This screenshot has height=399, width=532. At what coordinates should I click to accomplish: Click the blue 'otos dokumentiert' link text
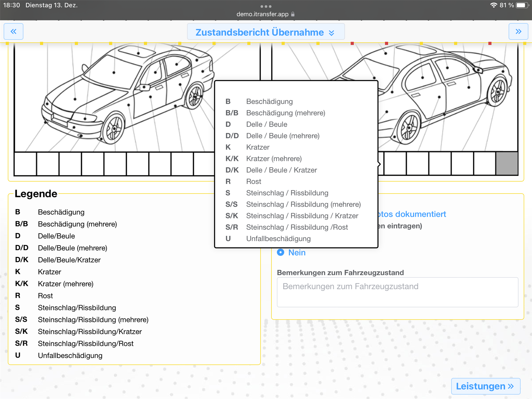pos(412,214)
